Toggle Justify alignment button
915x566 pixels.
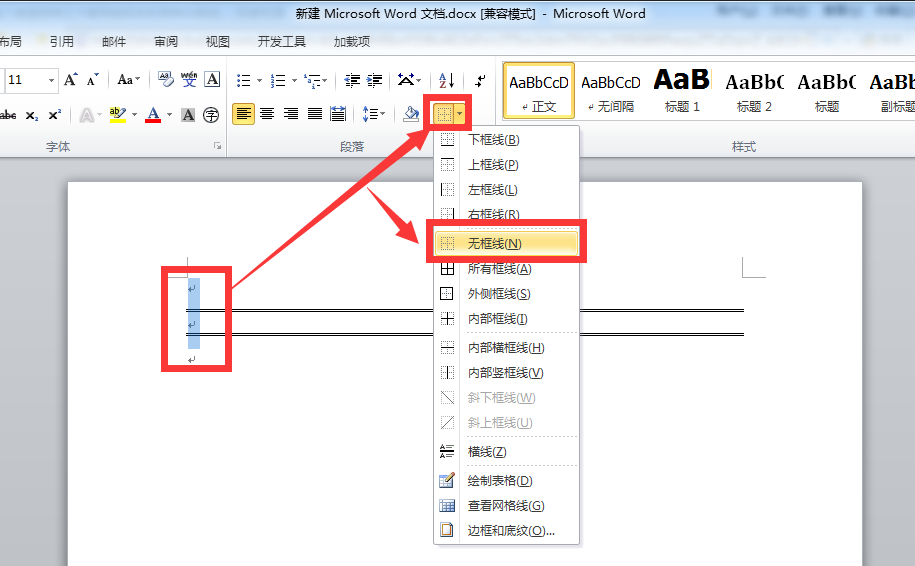click(315, 114)
